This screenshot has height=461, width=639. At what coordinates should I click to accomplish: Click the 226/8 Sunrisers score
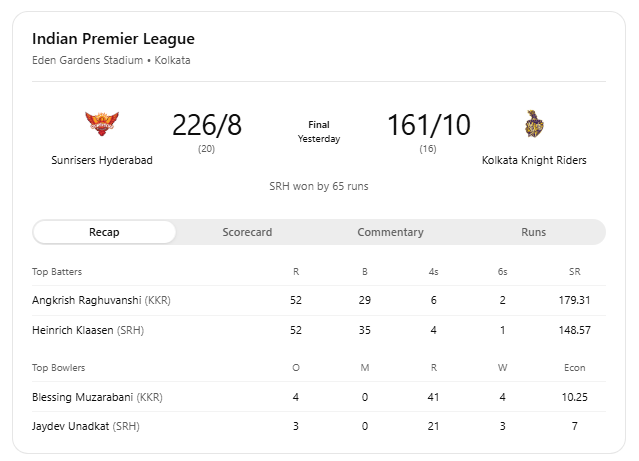tap(207, 126)
